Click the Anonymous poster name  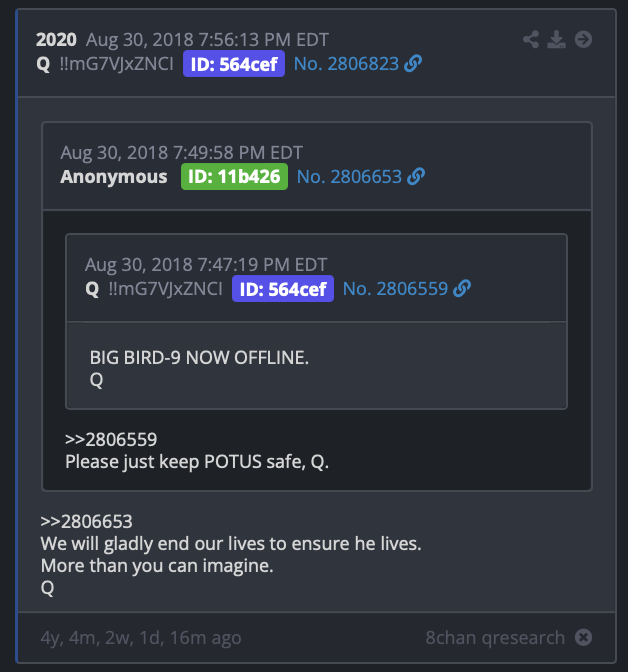(114, 177)
